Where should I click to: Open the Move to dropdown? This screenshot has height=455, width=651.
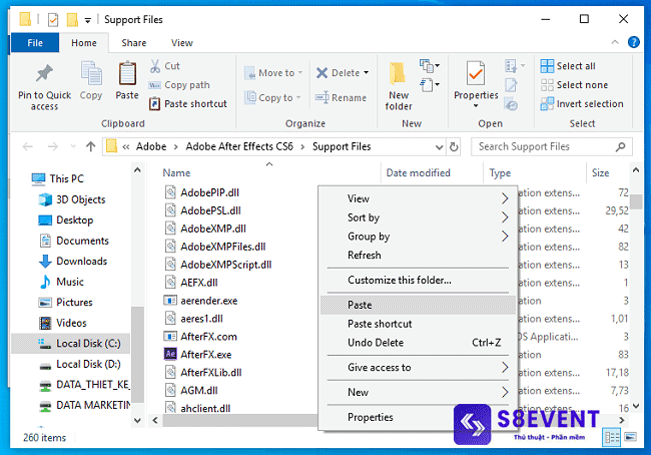click(x=274, y=73)
